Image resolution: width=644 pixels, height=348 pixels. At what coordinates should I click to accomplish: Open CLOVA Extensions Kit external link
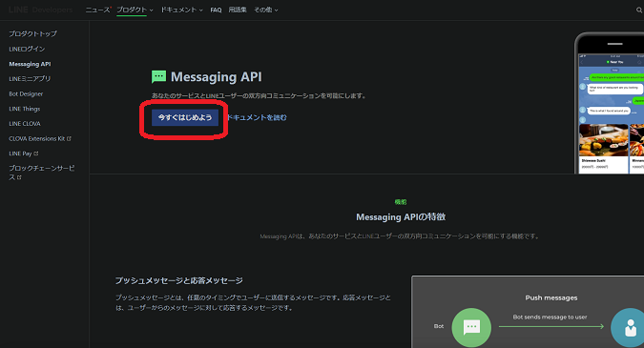(40, 138)
